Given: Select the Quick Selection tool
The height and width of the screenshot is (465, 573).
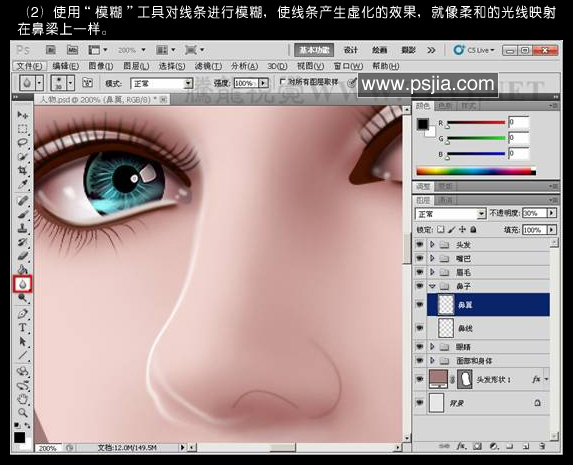Looking at the screenshot, I should point(23,156).
